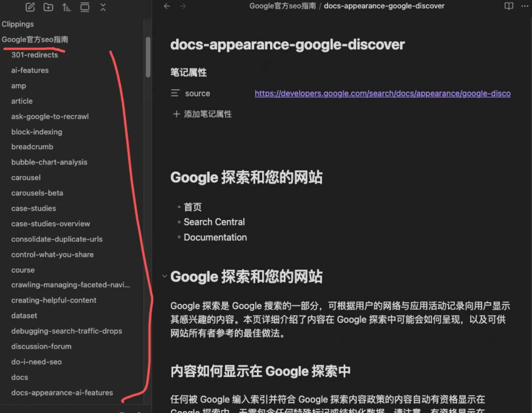Click the 首页 list item
This screenshot has height=413, width=532.
pos(193,207)
